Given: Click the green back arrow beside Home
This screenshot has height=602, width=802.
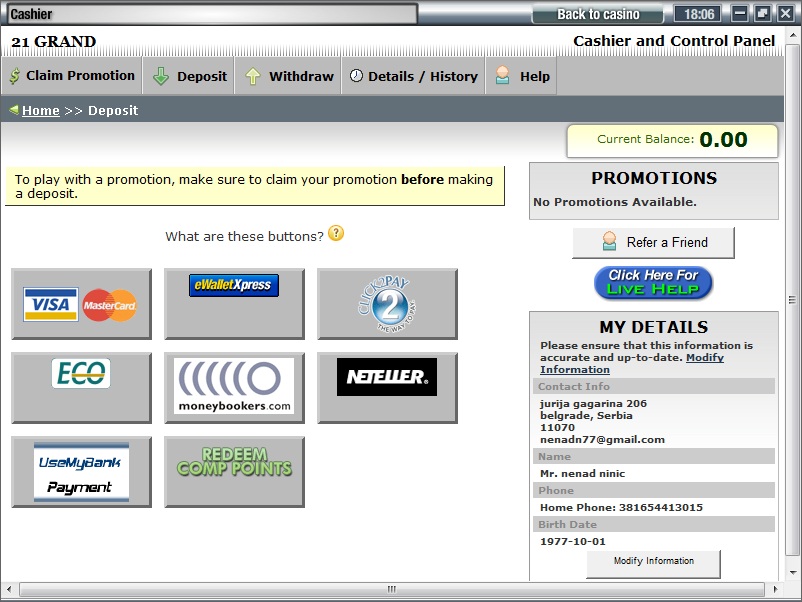Looking at the screenshot, I should tap(14, 109).
